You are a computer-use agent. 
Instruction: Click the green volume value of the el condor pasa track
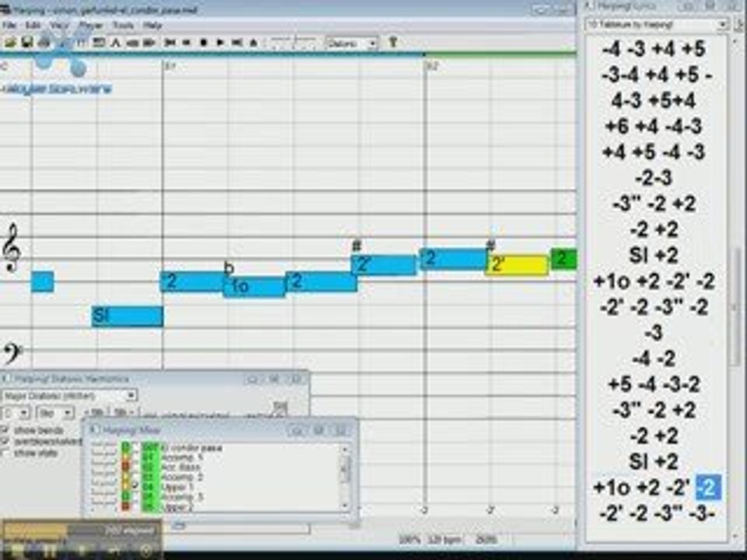pos(150,448)
